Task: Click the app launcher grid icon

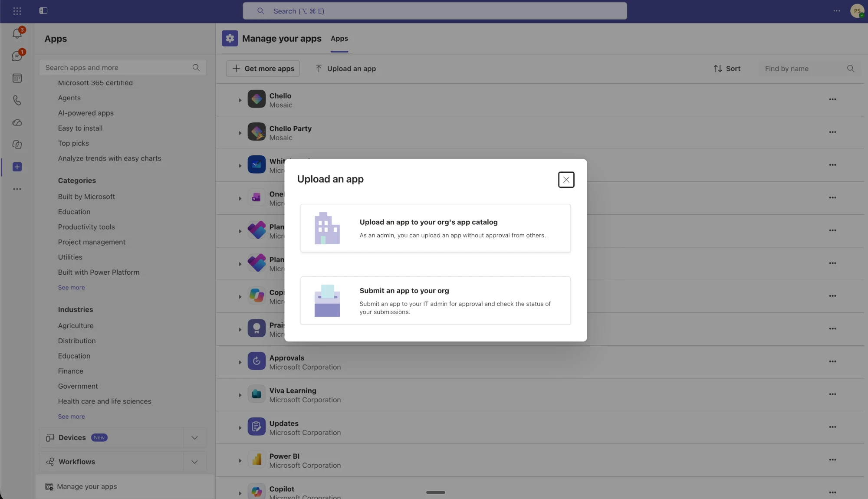Action: tap(17, 11)
